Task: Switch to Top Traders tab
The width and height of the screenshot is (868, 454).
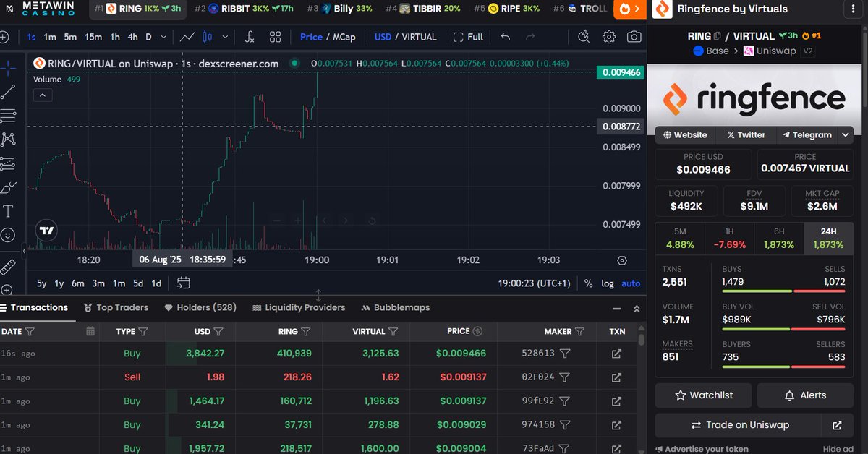Action: (x=116, y=307)
